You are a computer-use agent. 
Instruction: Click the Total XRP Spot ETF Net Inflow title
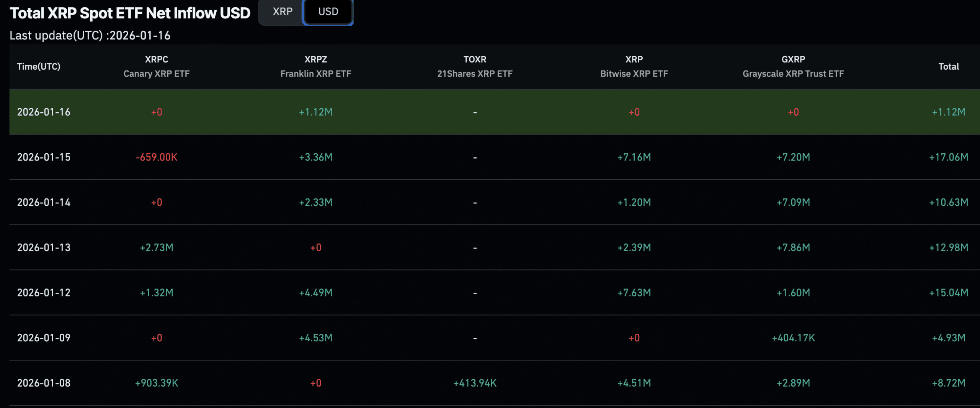(130, 13)
